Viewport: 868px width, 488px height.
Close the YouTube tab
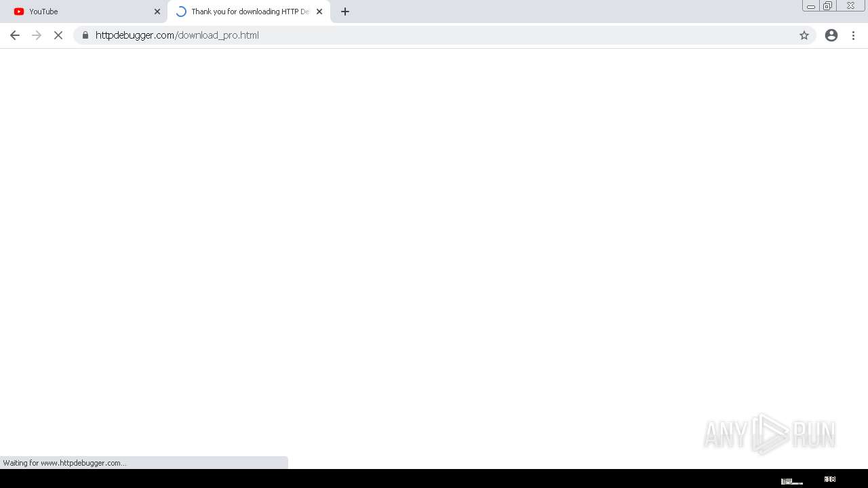point(157,12)
